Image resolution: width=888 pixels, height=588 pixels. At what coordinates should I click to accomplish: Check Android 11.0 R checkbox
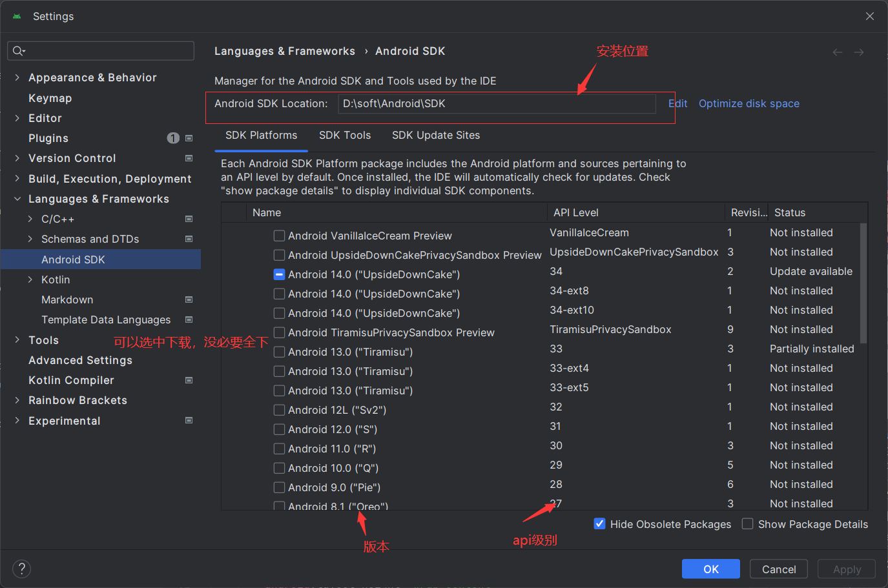coord(279,449)
